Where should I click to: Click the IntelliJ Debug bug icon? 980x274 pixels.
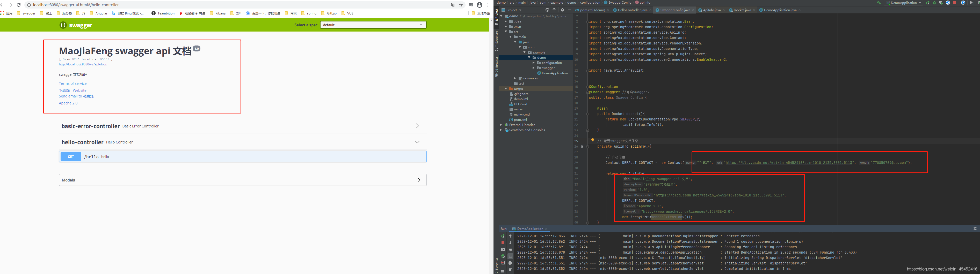tap(934, 3)
